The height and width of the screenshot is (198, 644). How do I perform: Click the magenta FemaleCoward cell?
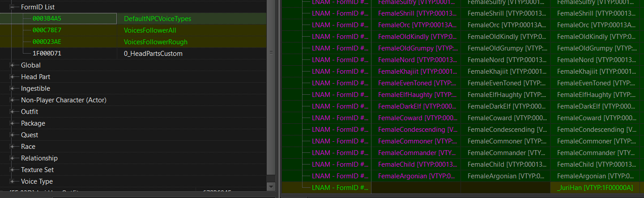(417, 118)
